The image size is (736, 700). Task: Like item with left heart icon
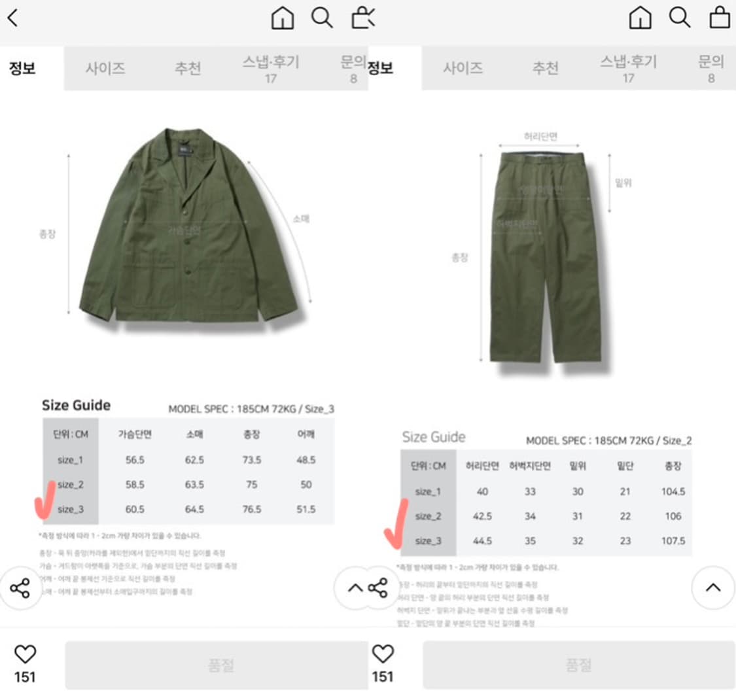tap(26, 654)
